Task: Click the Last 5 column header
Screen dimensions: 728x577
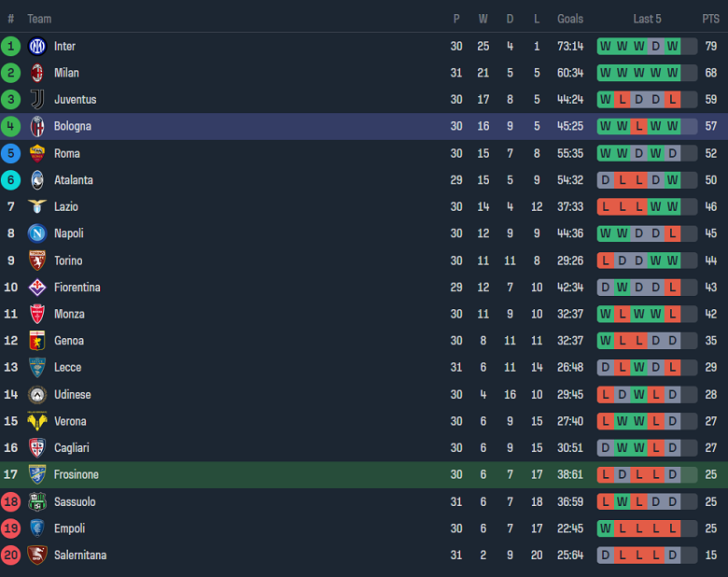Action: coord(647,19)
